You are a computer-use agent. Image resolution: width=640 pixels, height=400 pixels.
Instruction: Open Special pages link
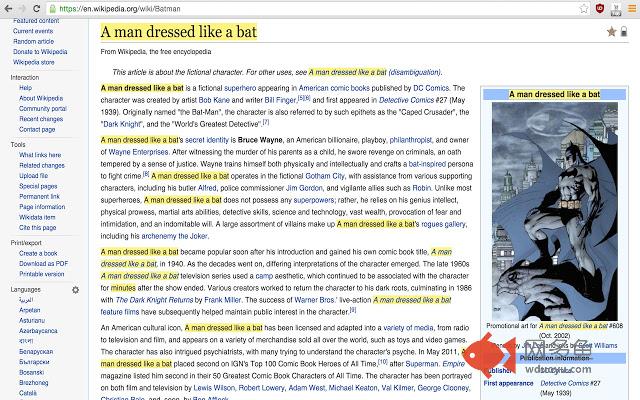pos(38,186)
